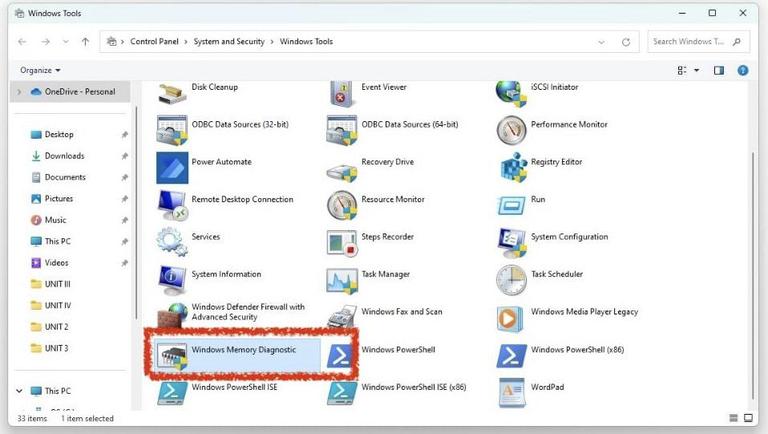
Task: Open Performance Monitor gauge icon
Action: point(511,130)
